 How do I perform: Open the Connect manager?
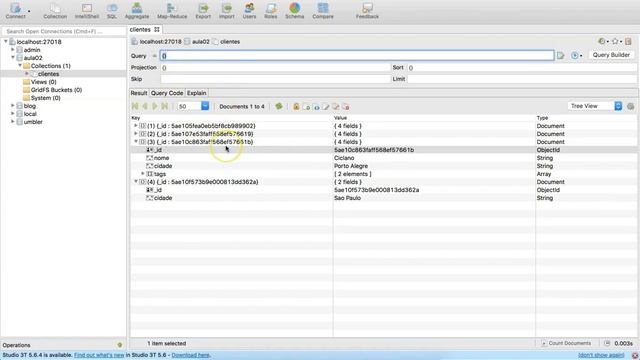[16, 11]
